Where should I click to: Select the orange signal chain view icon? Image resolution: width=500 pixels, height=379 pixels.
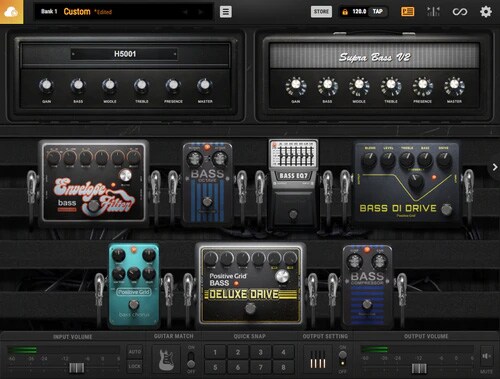click(x=407, y=12)
